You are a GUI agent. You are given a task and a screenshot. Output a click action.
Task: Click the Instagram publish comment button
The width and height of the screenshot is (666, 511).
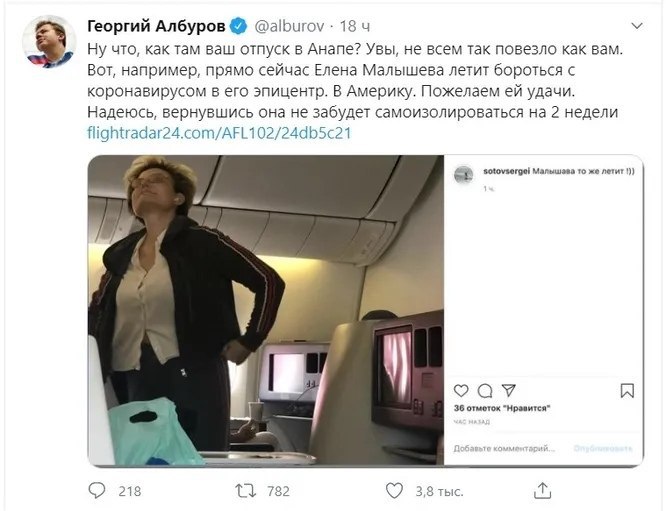[603, 448]
